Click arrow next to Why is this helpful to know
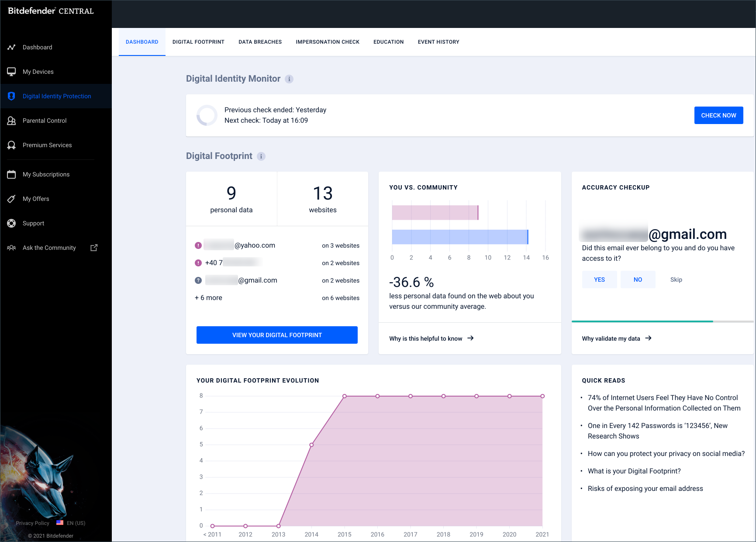Image resolution: width=756 pixels, height=542 pixels. [470, 338]
